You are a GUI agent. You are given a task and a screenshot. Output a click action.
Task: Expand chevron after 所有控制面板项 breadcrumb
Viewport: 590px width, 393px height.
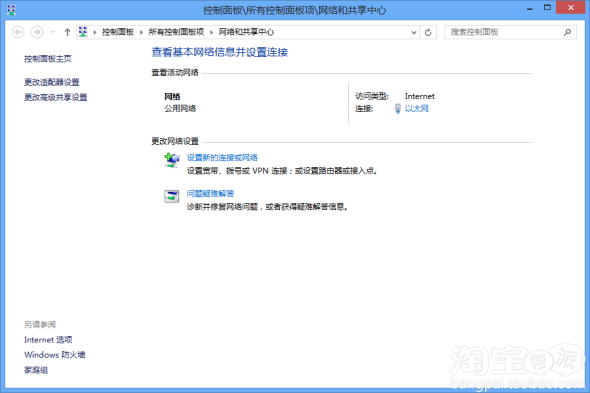(211, 32)
